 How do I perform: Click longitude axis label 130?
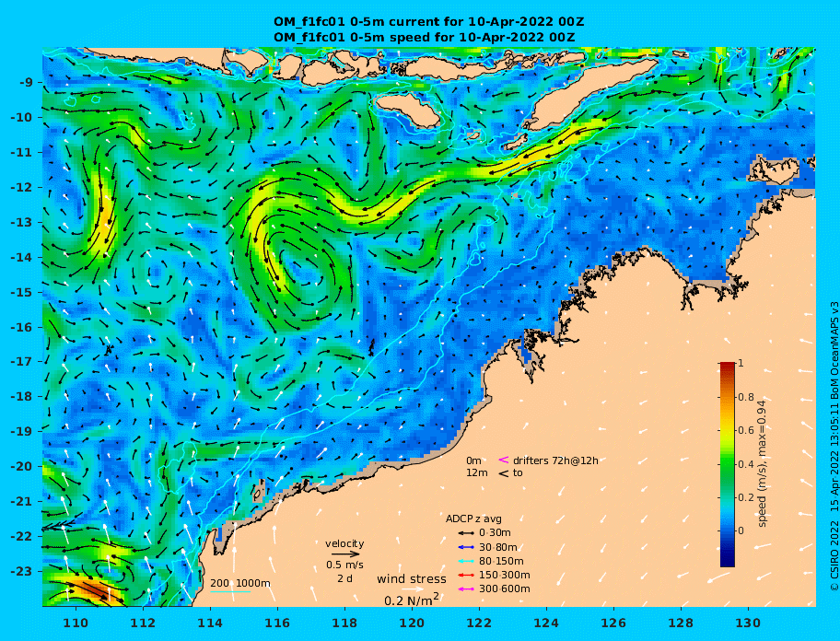[748, 623]
